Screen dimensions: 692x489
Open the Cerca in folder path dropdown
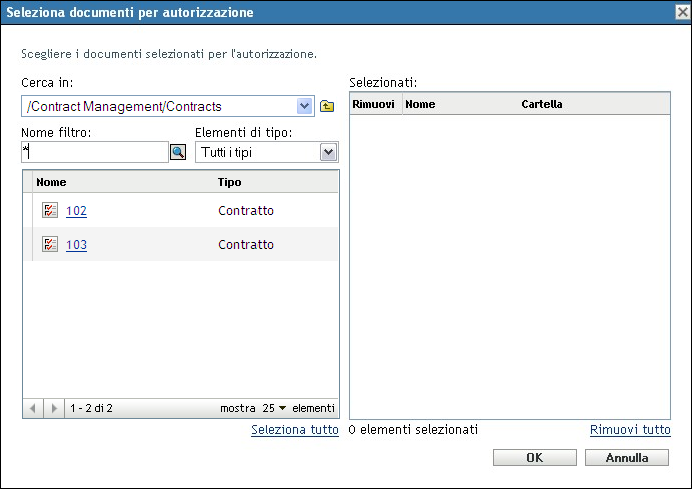coord(305,106)
